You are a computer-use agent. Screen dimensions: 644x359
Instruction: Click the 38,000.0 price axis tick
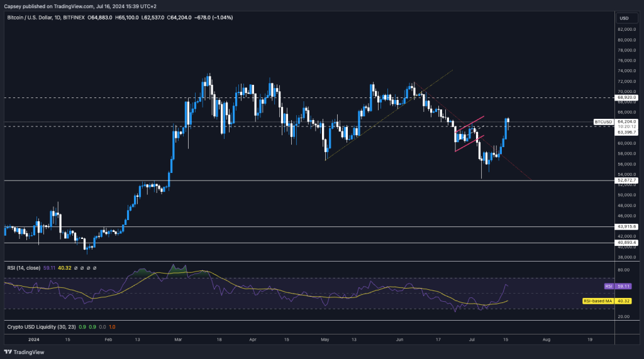627,257
